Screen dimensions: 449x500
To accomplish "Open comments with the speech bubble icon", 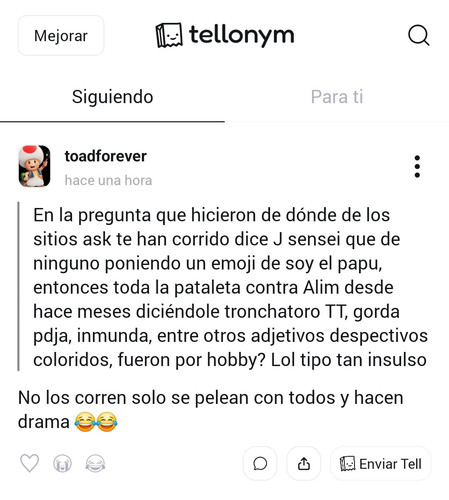I will (x=260, y=464).
